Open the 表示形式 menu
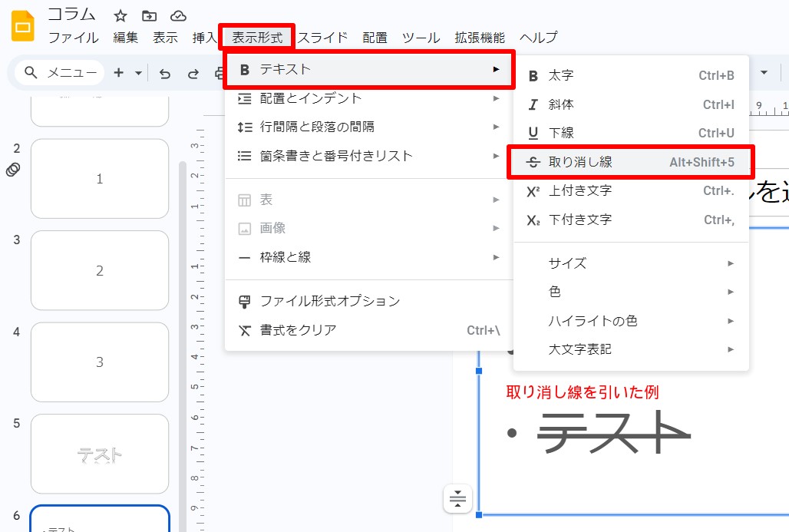This screenshot has width=789, height=532. coord(257,38)
